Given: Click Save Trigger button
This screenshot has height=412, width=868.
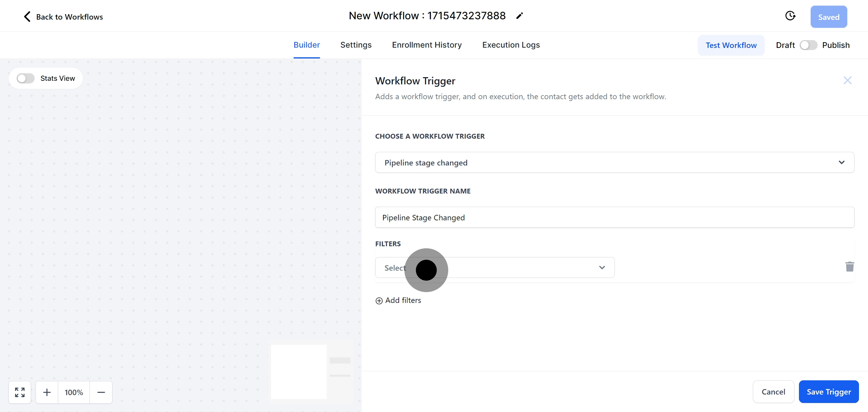Looking at the screenshot, I should click(829, 392).
